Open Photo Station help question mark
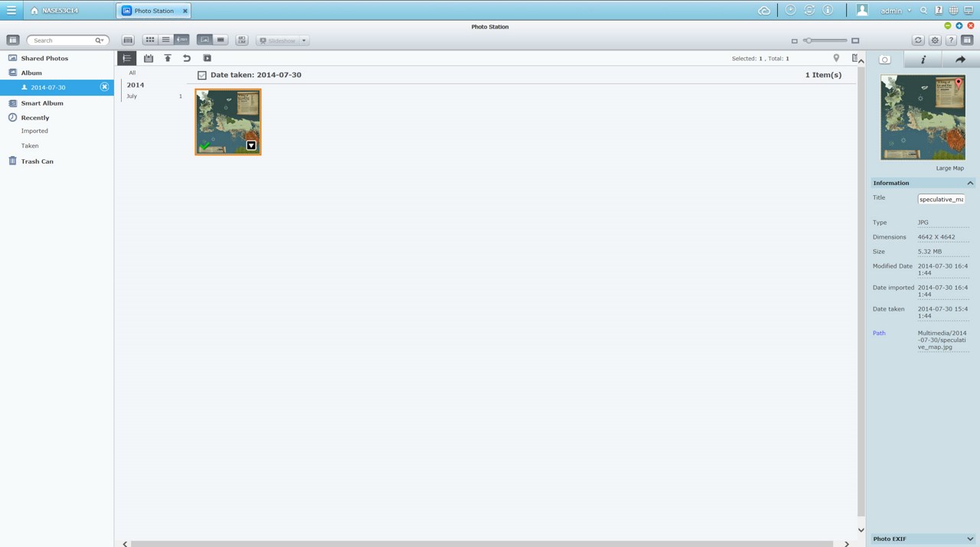Image resolution: width=980 pixels, height=547 pixels. coord(951,40)
